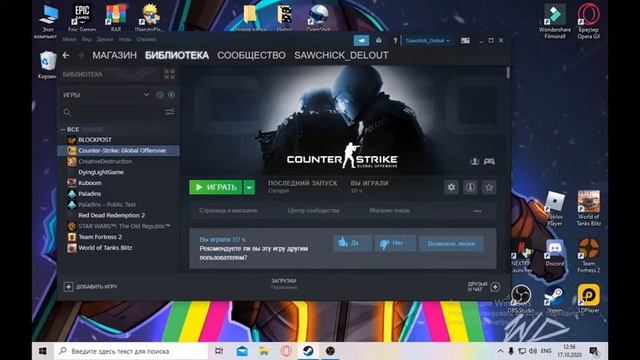Show ready-to-play games icon
This screenshot has height=360, width=640.
point(171,95)
